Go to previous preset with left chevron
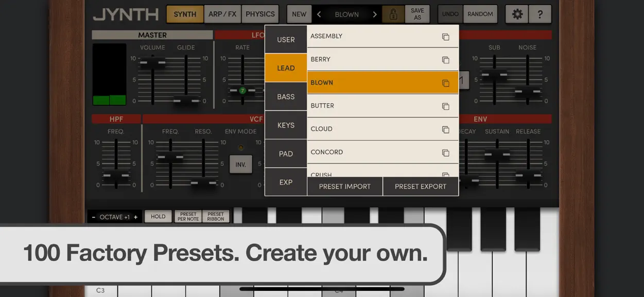This screenshot has width=644, height=297. (319, 14)
